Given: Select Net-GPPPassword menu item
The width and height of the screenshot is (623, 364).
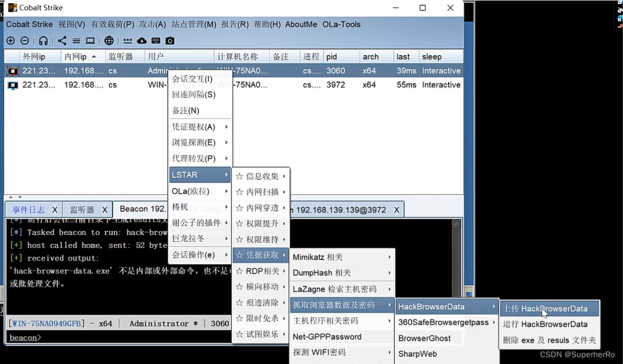Looking at the screenshot, I should pos(342,337).
